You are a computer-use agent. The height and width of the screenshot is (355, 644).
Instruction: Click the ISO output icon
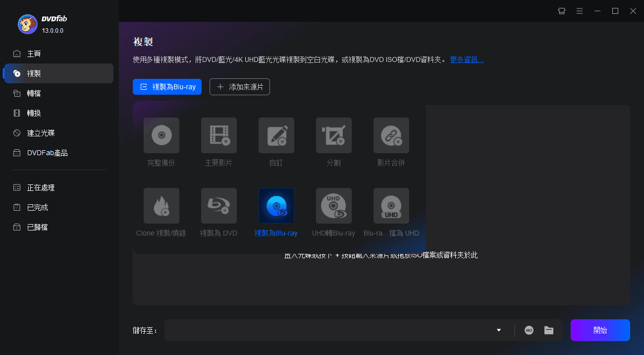[x=529, y=330]
